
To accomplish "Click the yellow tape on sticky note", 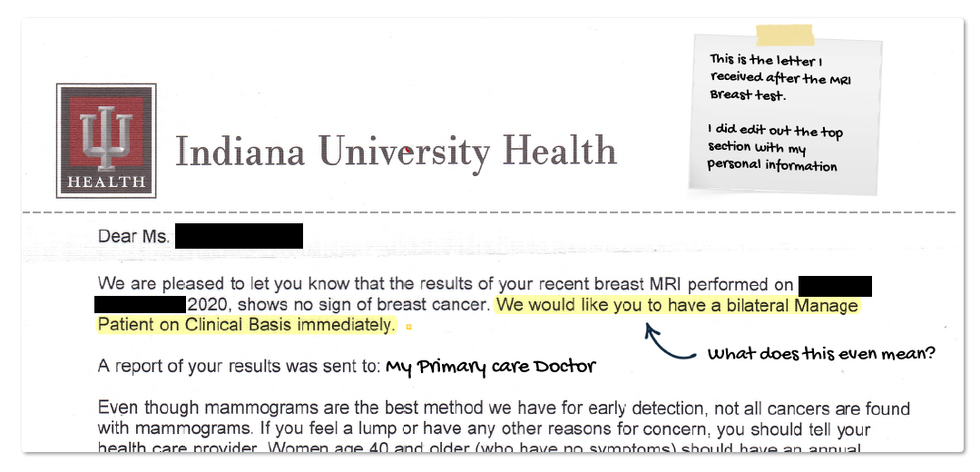I will pos(785,35).
